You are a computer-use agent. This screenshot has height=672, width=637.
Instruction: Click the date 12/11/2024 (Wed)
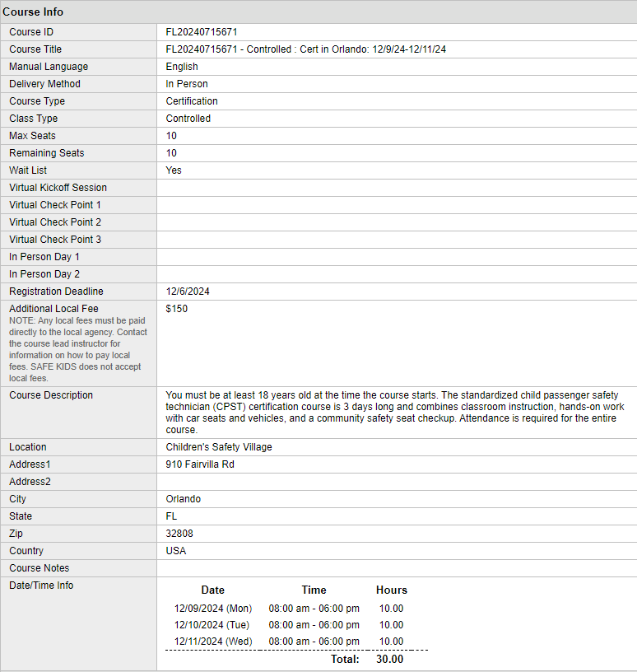(x=213, y=642)
